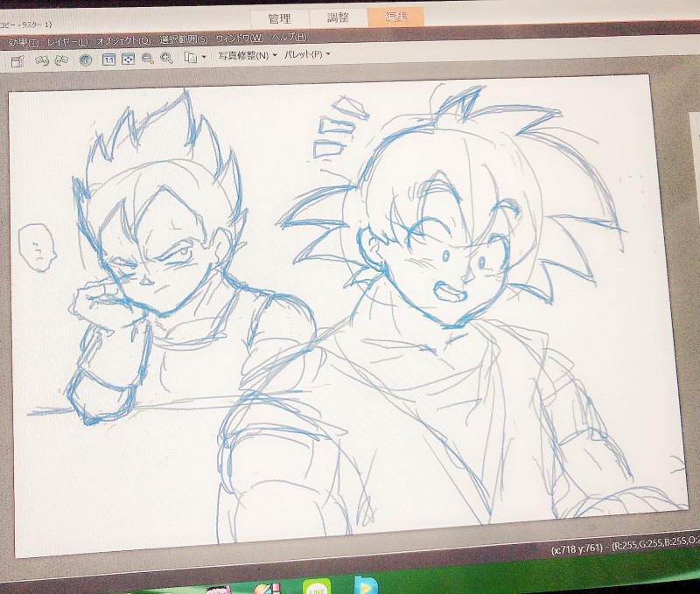Open the pink taskbar app icon
Screen dimensions: 700x594
pyautogui.click(x=217, y=590)
